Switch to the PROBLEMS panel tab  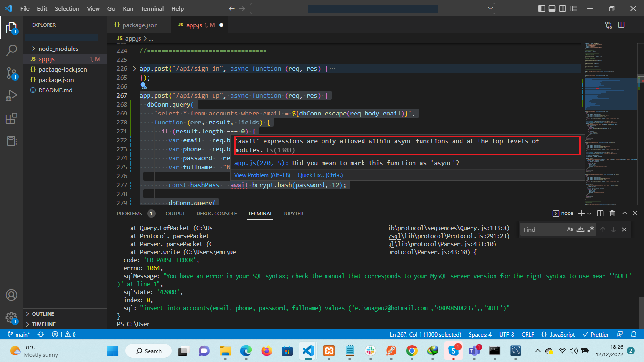pyautogui.click(x=136, y=214)
